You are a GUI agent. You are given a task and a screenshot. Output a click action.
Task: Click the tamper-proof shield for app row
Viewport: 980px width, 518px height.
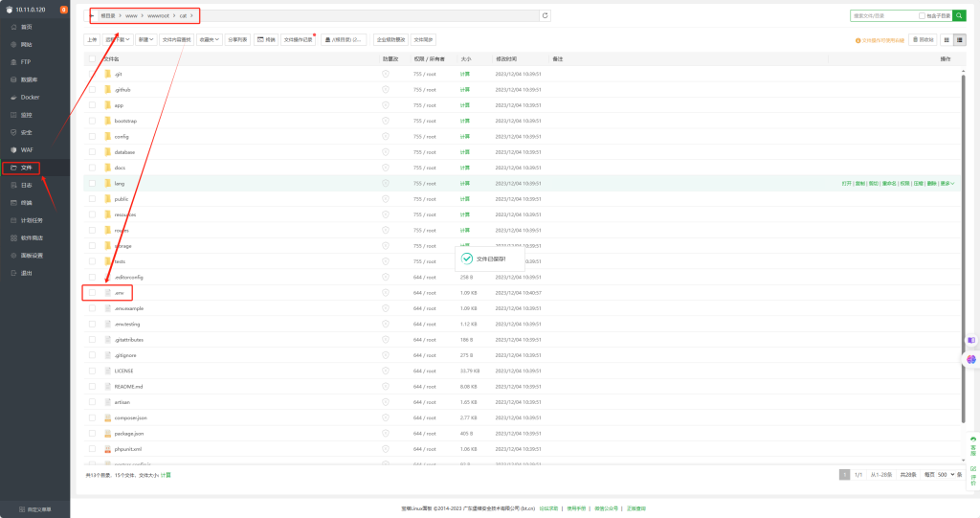pyautogui.click(x=386, y=105)
